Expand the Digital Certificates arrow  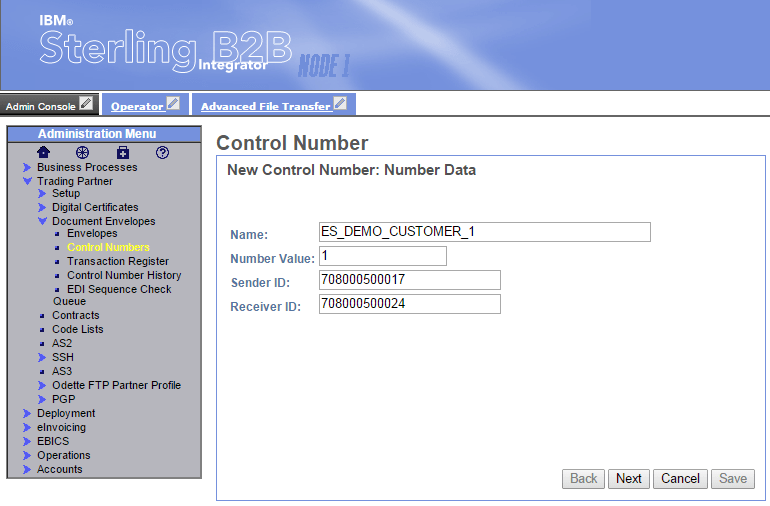[42, 207]
